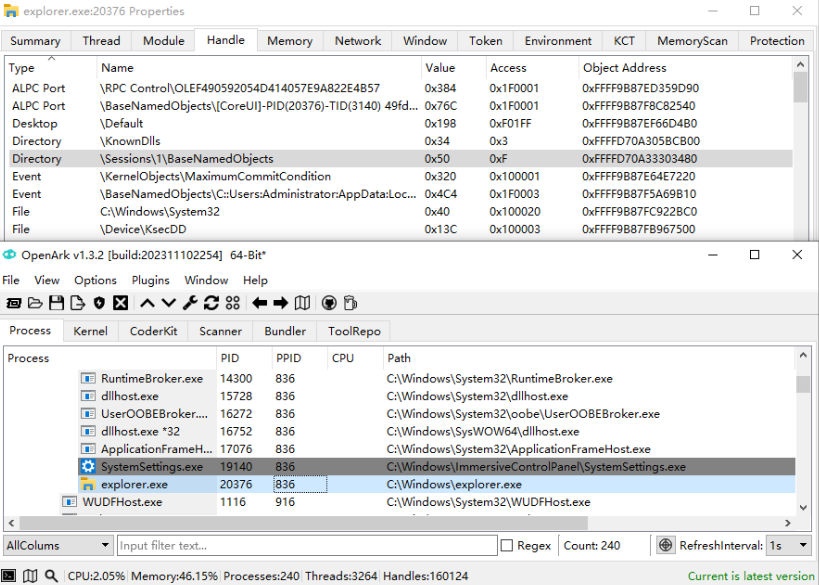Click the left arrow toolbar icon

click(x=259, y=303)
